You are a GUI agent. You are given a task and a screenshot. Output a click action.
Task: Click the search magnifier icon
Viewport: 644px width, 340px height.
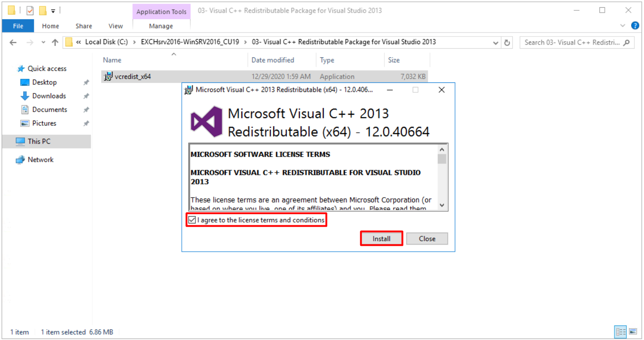[x=627, y=42]
